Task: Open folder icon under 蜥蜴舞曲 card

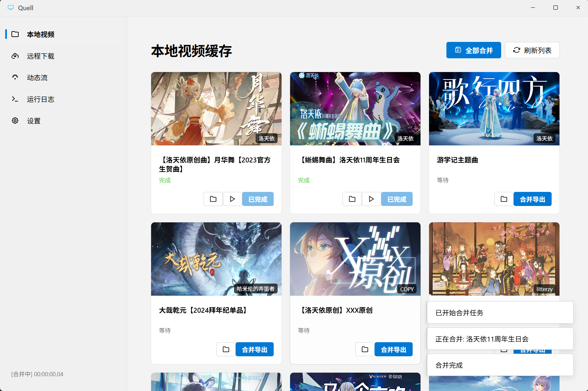Action: pyautogui.click(x=352, y=199)
